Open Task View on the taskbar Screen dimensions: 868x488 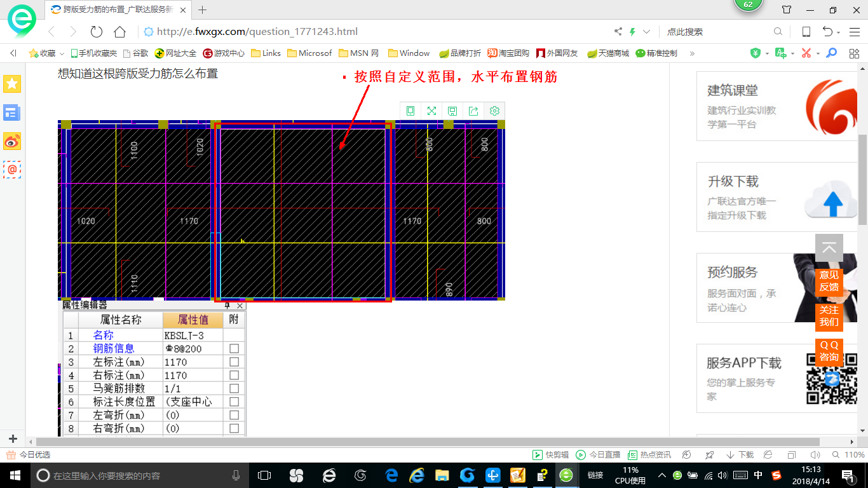[x=264, y=475]
